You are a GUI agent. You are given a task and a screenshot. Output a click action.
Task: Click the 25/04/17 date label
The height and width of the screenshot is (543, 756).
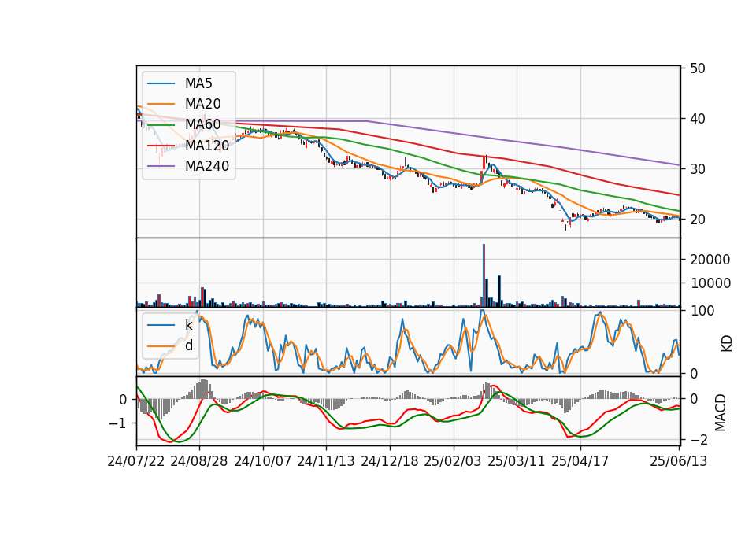click(x=580, y=461)
